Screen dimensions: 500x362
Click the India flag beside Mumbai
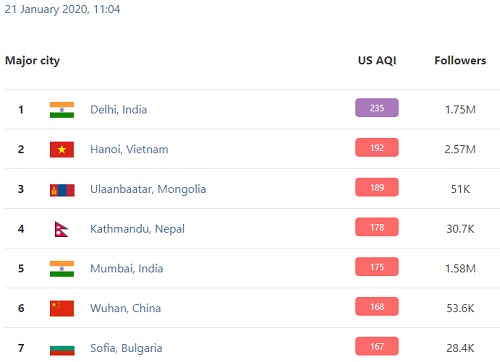coord(62,269)
